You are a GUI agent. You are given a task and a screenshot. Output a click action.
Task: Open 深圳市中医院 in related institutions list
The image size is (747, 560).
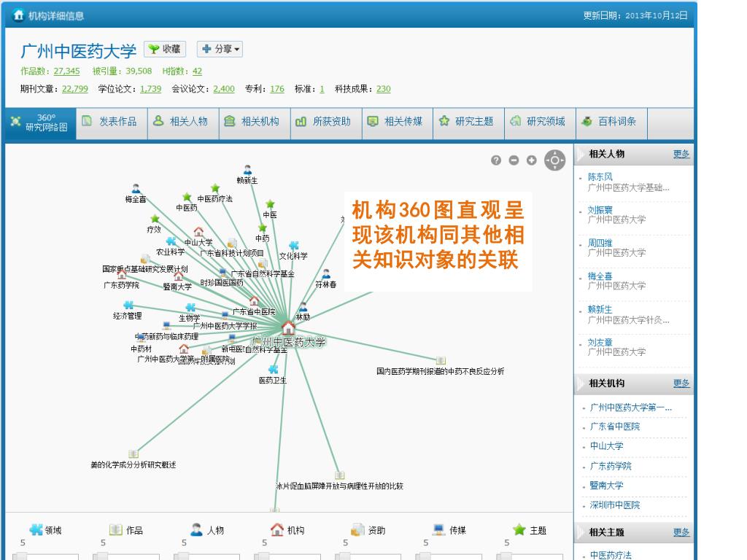coord(614,505)
